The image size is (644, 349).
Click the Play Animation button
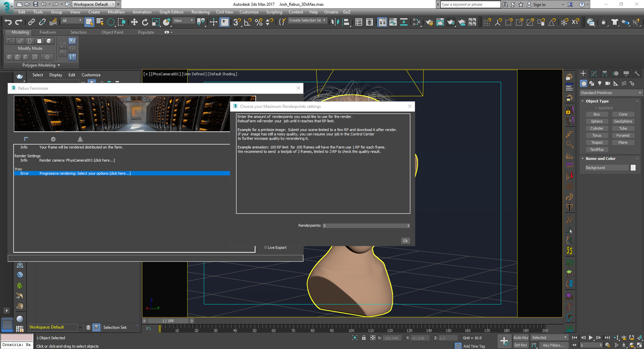[x=591, y=337]
